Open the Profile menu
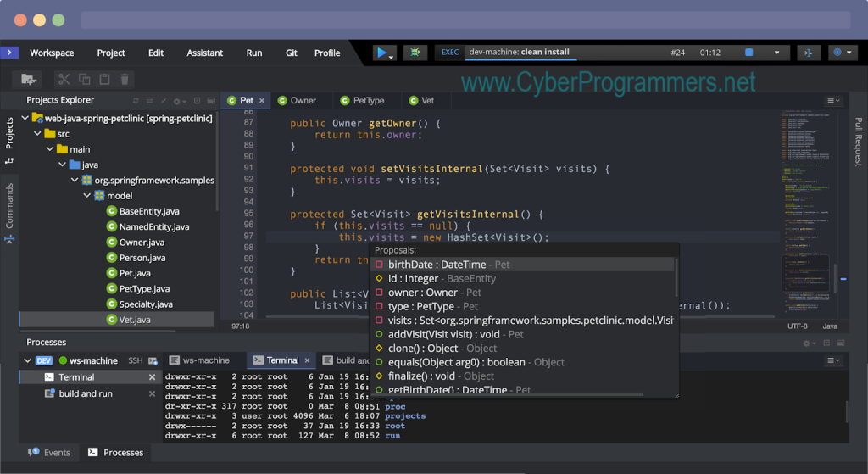This screenshot has width=868, height=474. point(327,53)
